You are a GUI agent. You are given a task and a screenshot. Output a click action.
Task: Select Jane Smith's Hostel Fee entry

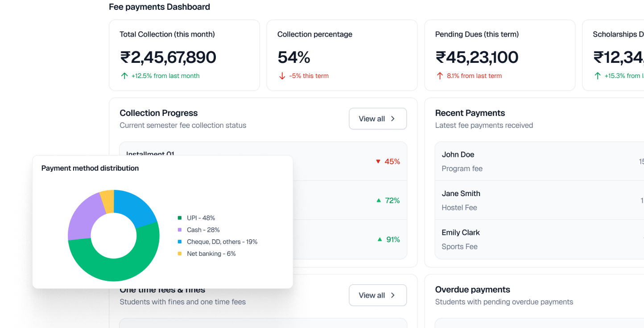click(535, 200)
